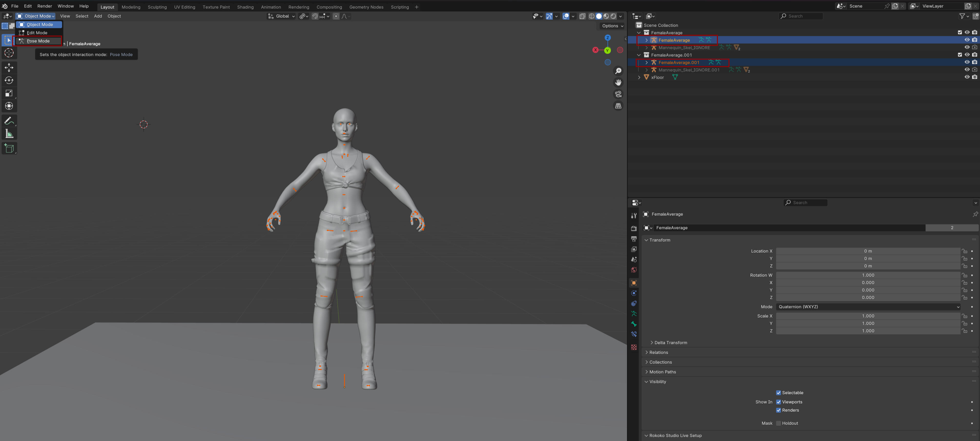Open the rotation Mode Quaternion dropdown

[868, 307]
